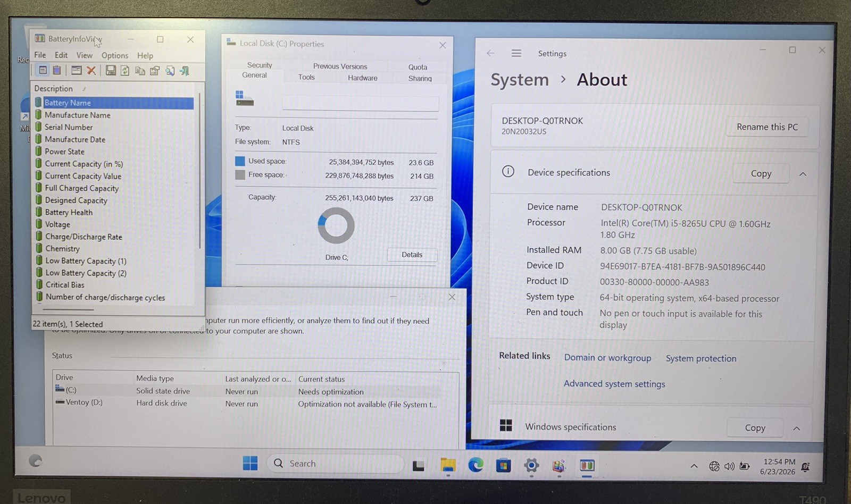
Task: Switch to the Hardware tab in disk properties
Action: coord(363,78)
